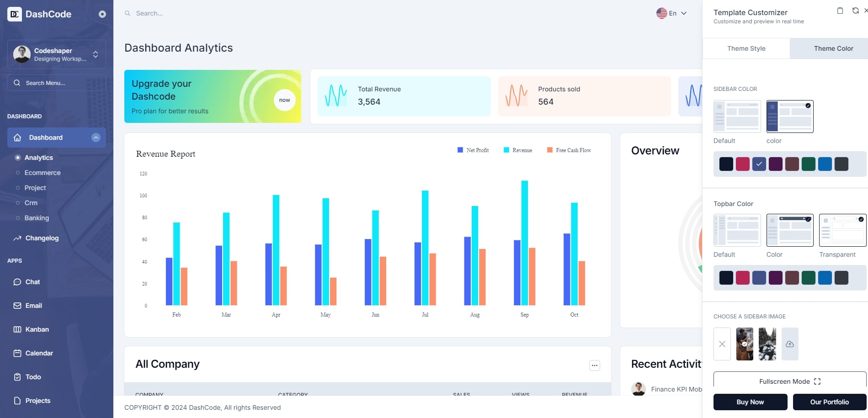Open the Kanban board icon
This screenshot has height=418, width=868.
(17, 329)
